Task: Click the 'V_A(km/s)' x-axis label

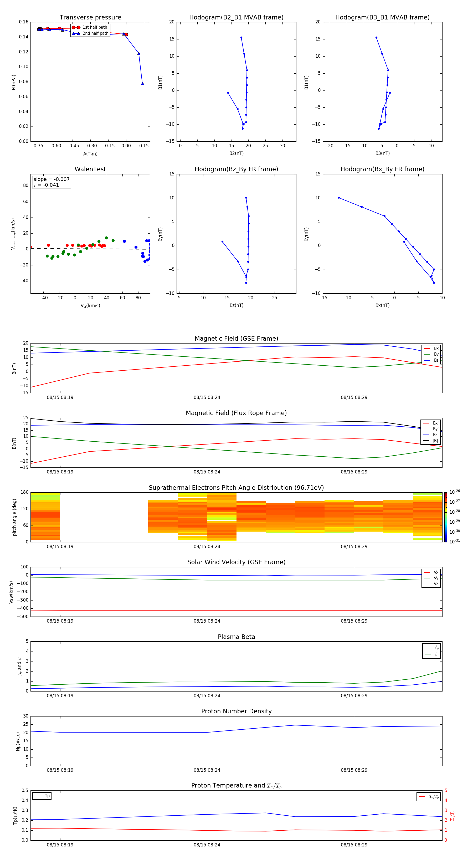Action: coord(90,306)
